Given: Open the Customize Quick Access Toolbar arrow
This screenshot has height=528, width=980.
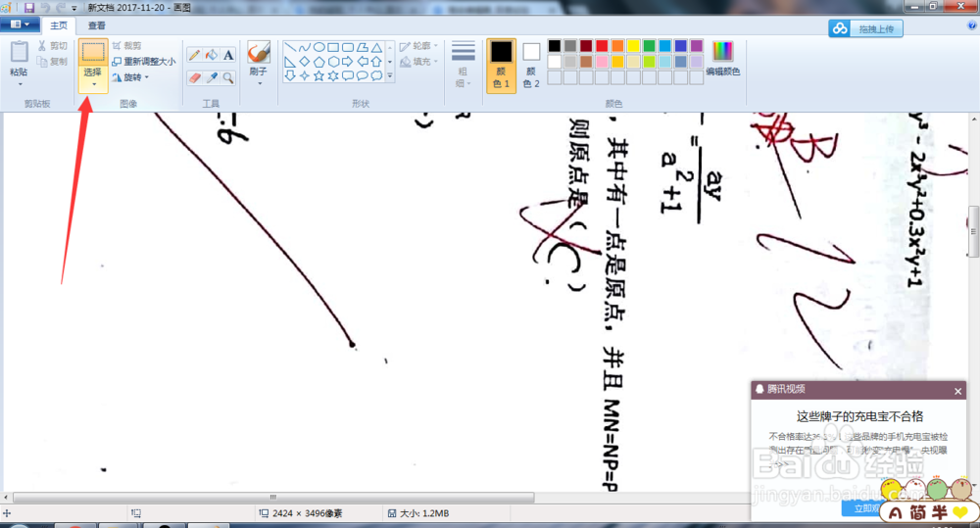Looking at the screenshot, I should (x=74, y=8).
